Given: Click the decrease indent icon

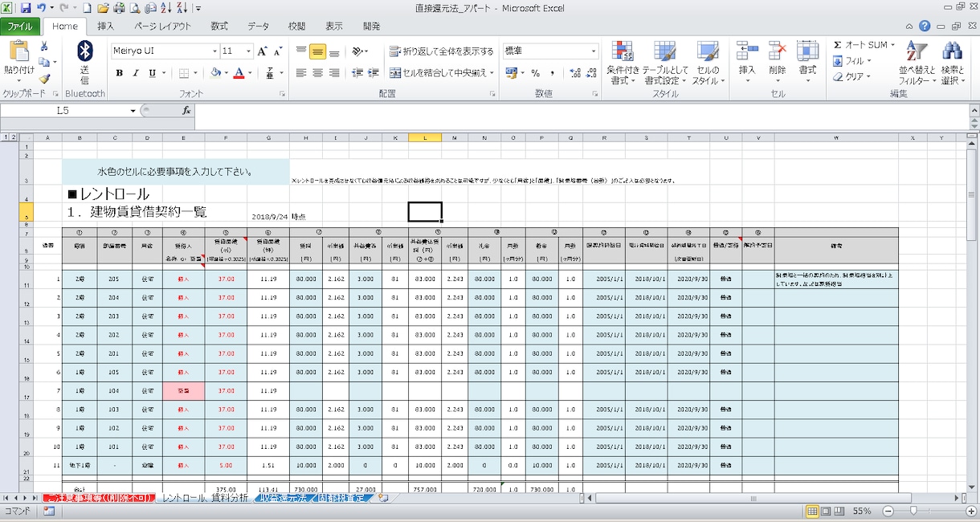Looking at the screenshot, I should pos(356,73).
